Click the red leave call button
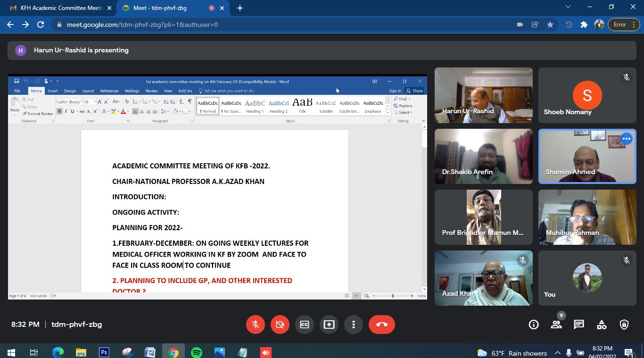The width and height of the screenshot is (644, 358). pos(381,325)
